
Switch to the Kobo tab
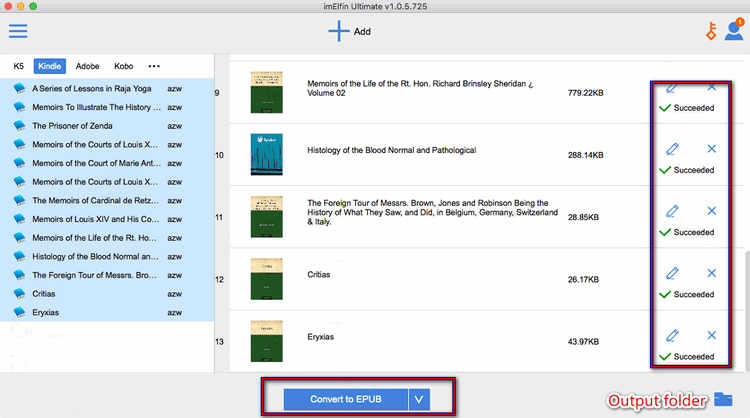tap(123, 66)
